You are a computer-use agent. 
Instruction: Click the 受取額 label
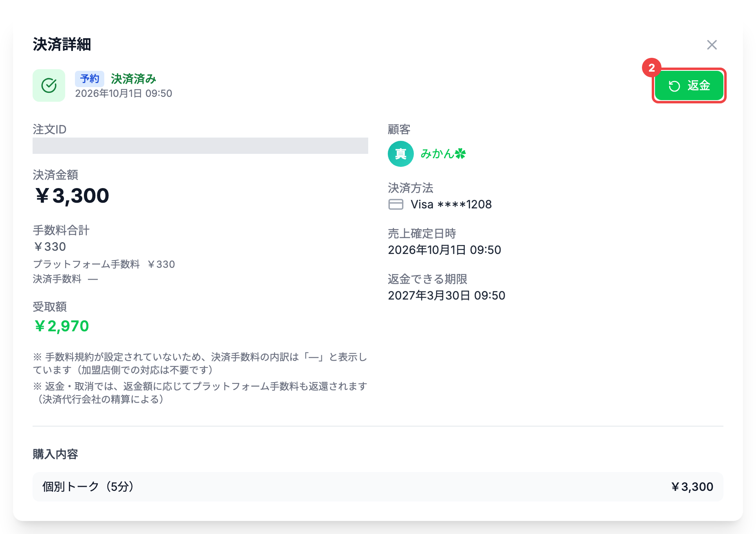point(50,307)
